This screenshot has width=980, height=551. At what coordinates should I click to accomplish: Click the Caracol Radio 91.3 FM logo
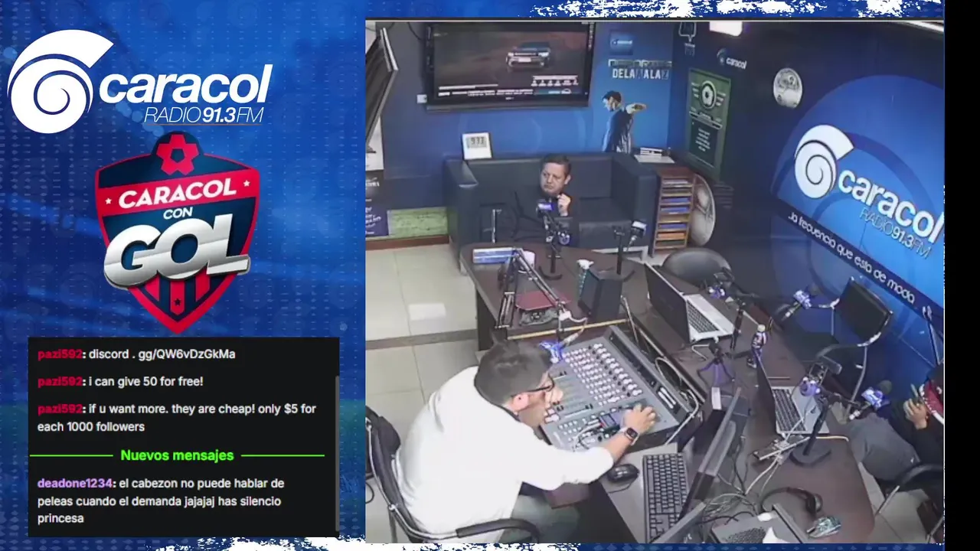[140, 81]
